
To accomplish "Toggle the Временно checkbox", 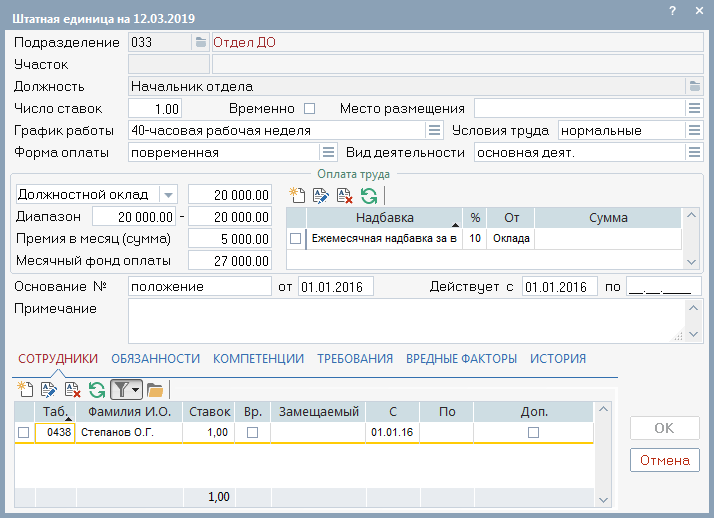I will (x=310, y=108).
